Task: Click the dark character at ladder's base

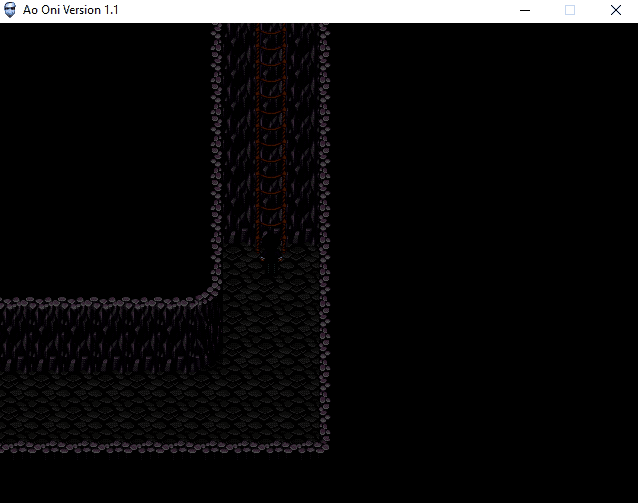Action: tap(271, 253)
